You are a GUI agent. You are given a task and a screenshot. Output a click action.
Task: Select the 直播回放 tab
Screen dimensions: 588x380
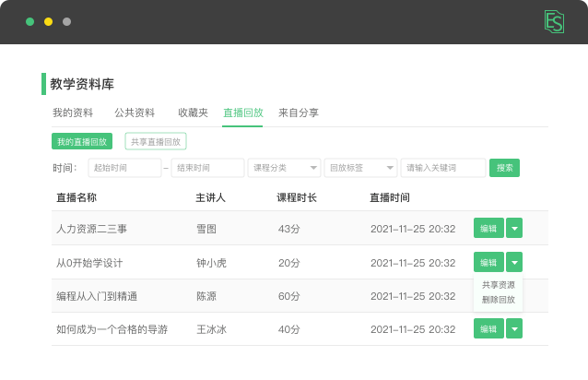[x=243, y=113]
